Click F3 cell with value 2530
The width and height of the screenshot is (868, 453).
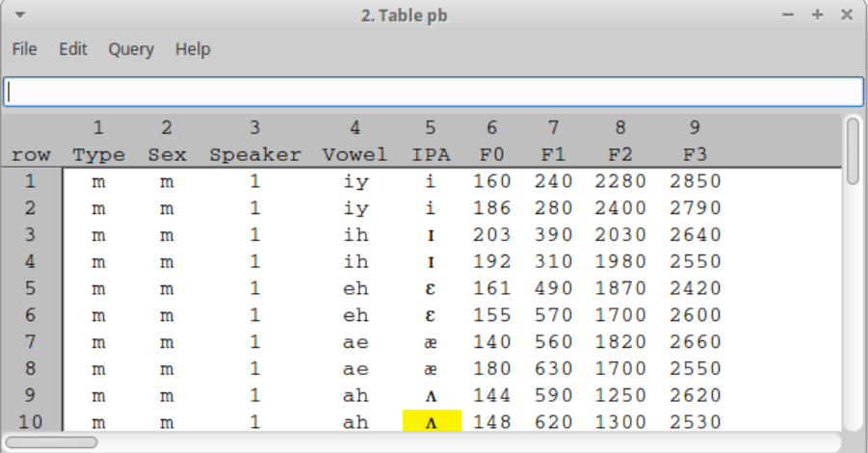click(695, 422)
